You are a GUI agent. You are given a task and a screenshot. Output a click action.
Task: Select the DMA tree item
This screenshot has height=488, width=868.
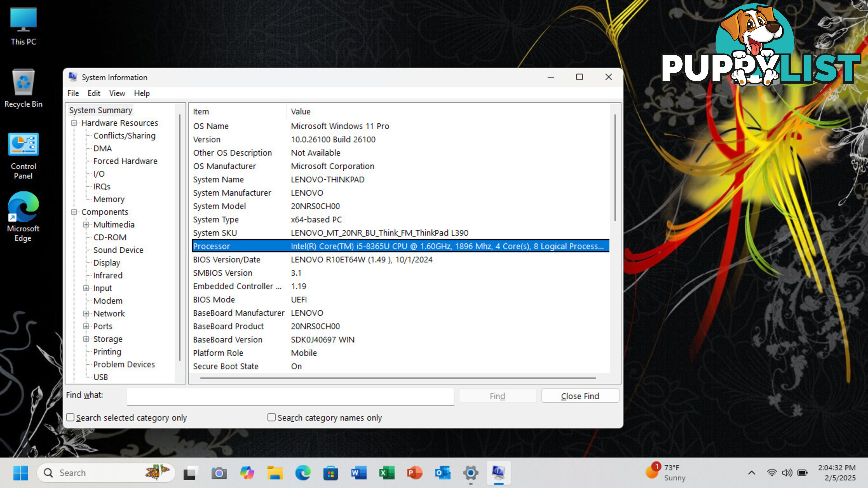[102, 148]
